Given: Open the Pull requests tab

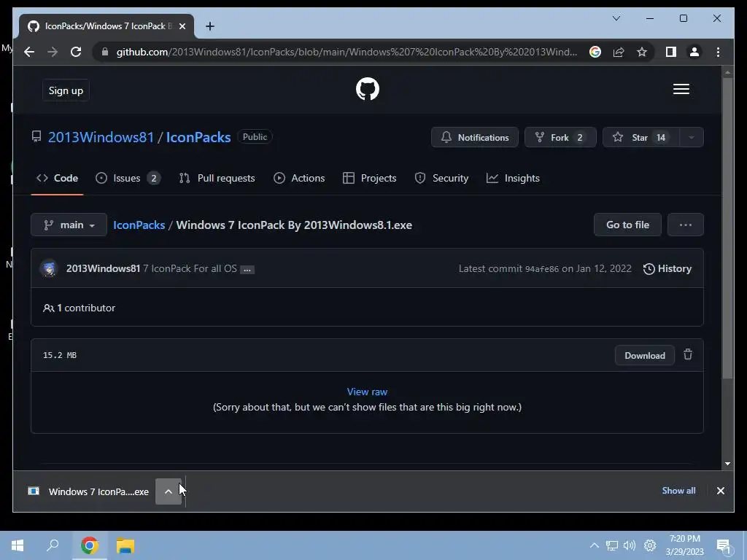Looking at the screenshot, I should (217, 178).
